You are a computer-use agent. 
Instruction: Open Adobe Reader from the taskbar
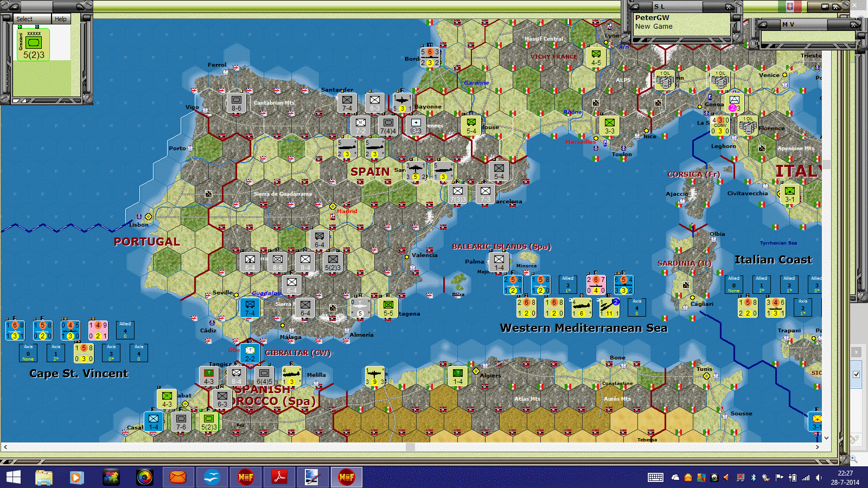coord(279,477)
